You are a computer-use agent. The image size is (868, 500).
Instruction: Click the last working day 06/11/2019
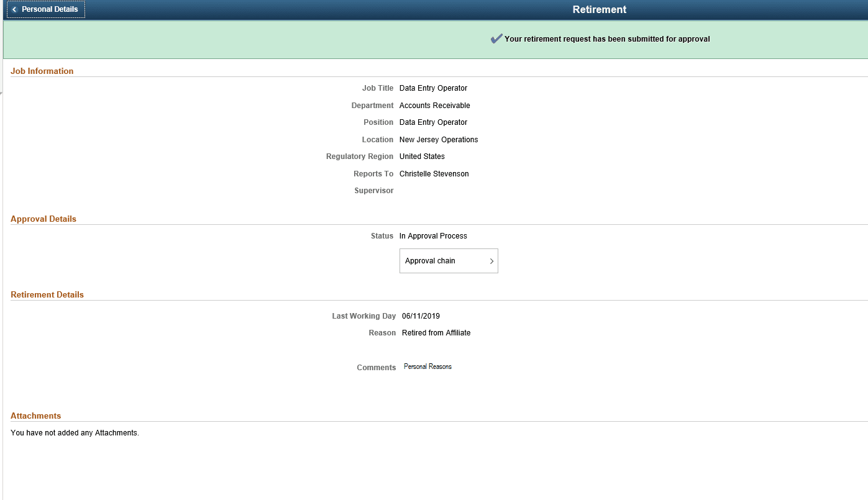click(x=421, y=316)
